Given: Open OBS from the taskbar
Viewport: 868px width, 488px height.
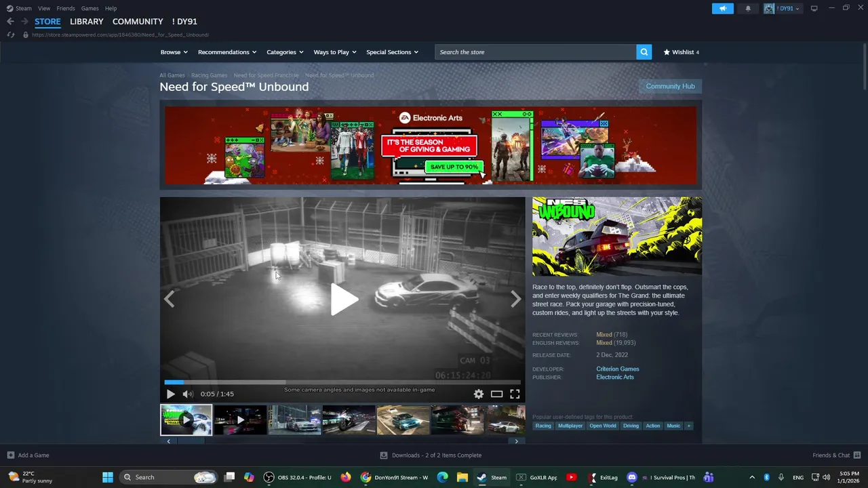Looking at the screenshot, I should 298,477.
